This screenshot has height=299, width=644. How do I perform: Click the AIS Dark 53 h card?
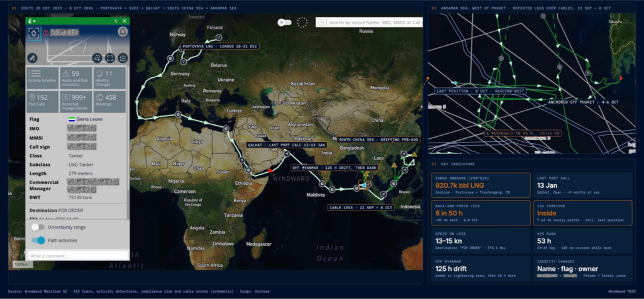[x=582, y=241]
